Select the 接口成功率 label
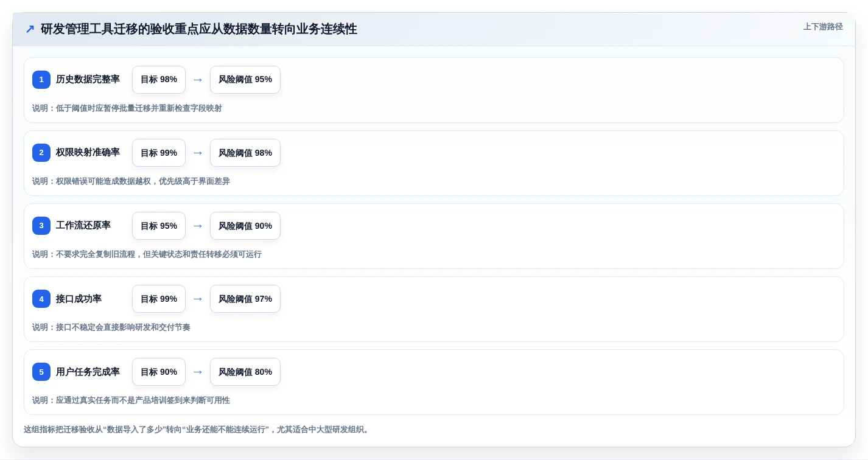 pyautogui.click(x=79, y=298)
